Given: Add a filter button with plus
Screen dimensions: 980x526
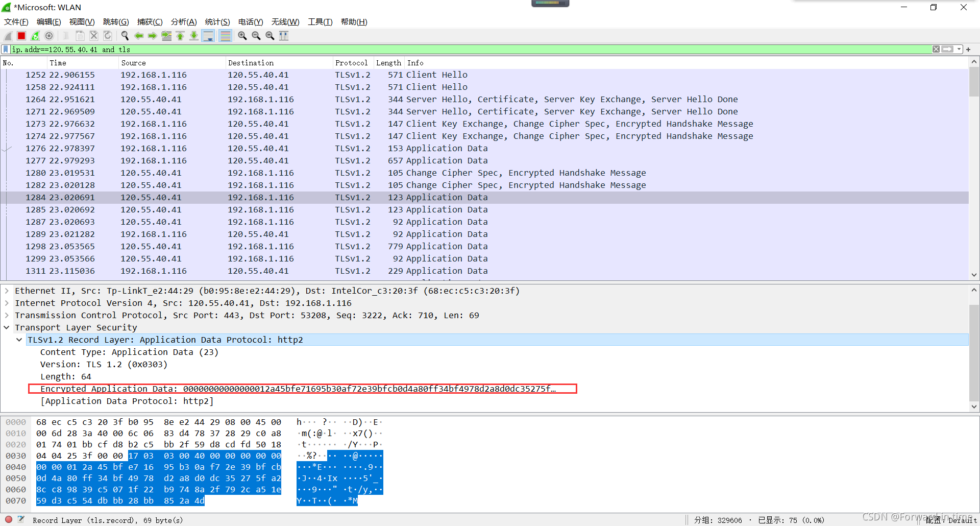Looking at the screenshot, I should 968,50.
